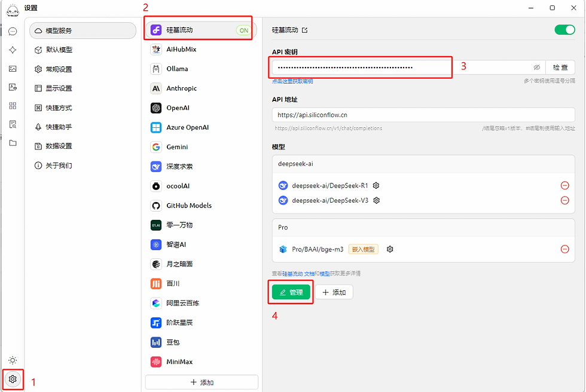Click the deepseek-ai group header
This screenshot has height=392, width=586.
click(x=423, y=164)
